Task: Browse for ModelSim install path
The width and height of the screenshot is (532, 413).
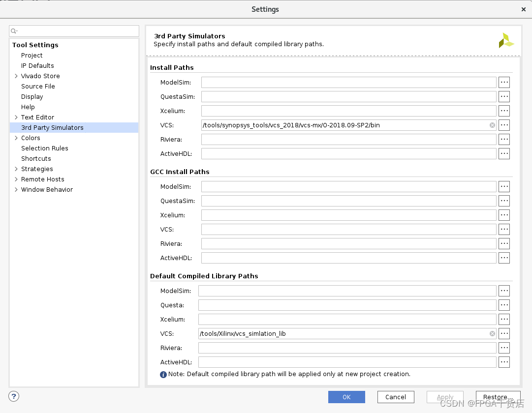Action: pyautogui.click(x=504, y=83)
